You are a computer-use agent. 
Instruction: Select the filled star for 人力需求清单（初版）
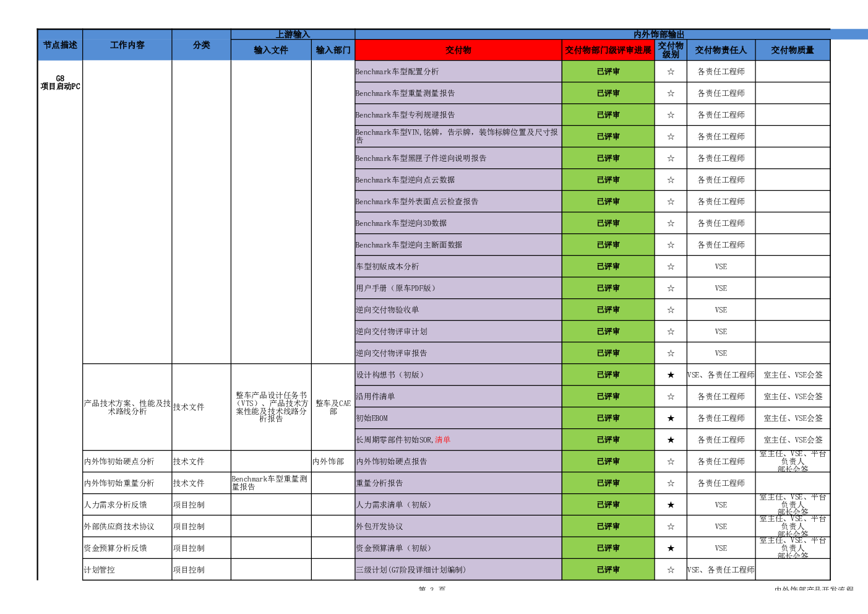[x=671, y=505]
